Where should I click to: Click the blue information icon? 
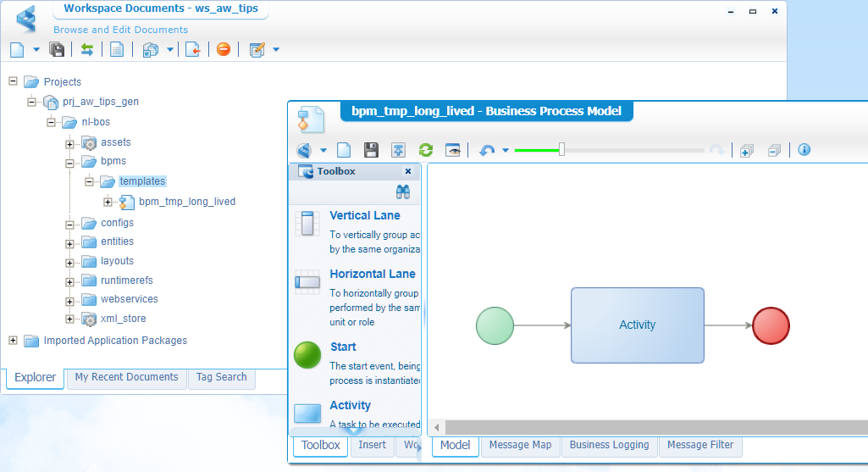click(804, 150)
